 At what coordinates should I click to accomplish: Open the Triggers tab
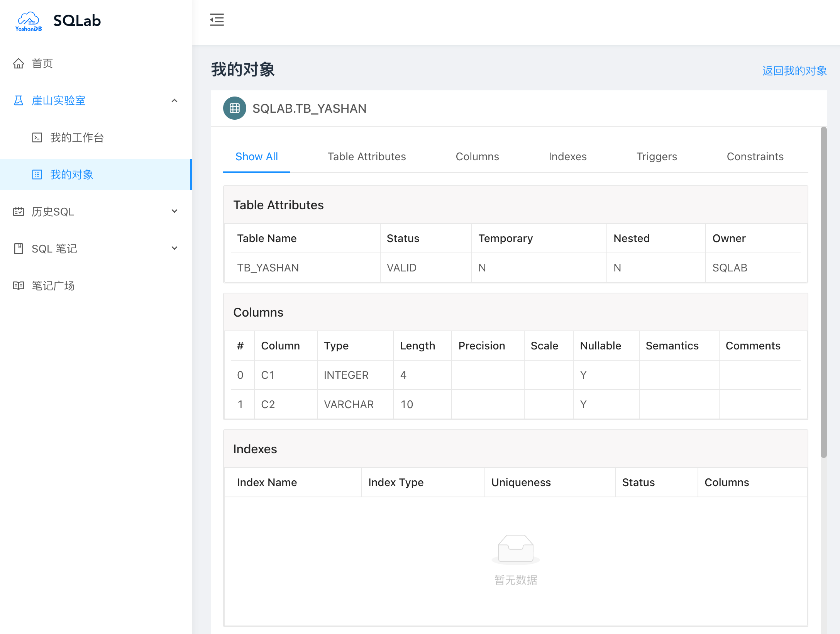tap(656, 156)
